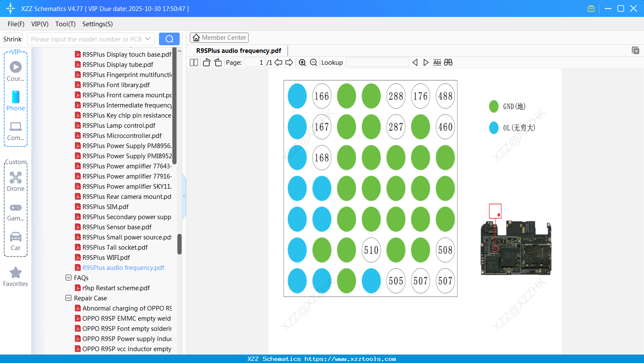Open Abnormal charging of OPPO R9 case

coord(123,308)
